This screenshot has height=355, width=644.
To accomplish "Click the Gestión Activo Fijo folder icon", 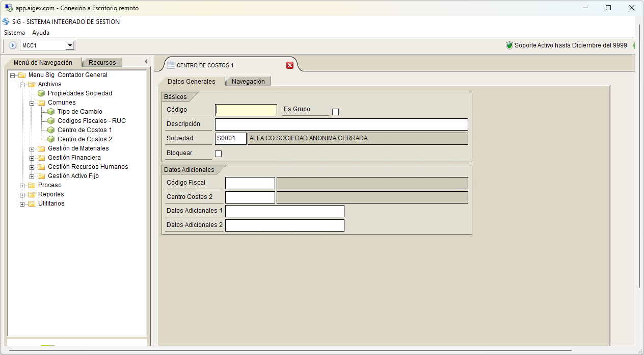I will [41, 176].
